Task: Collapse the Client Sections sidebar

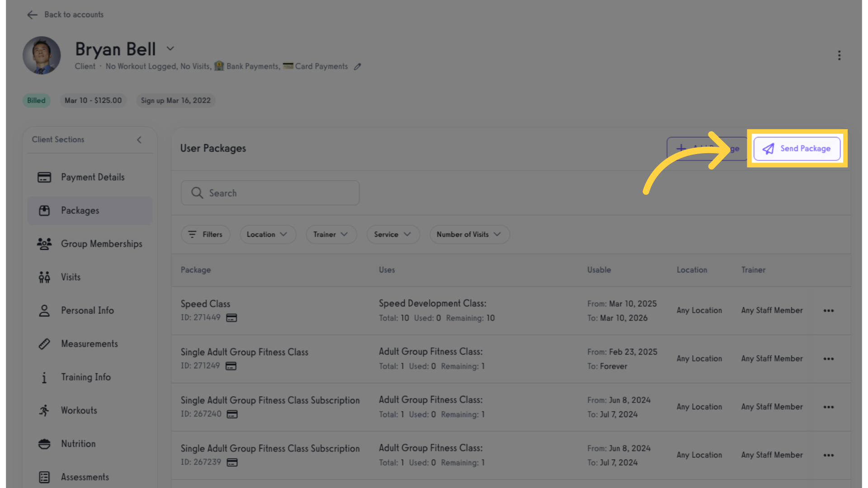Action: [x=139, y=140]
